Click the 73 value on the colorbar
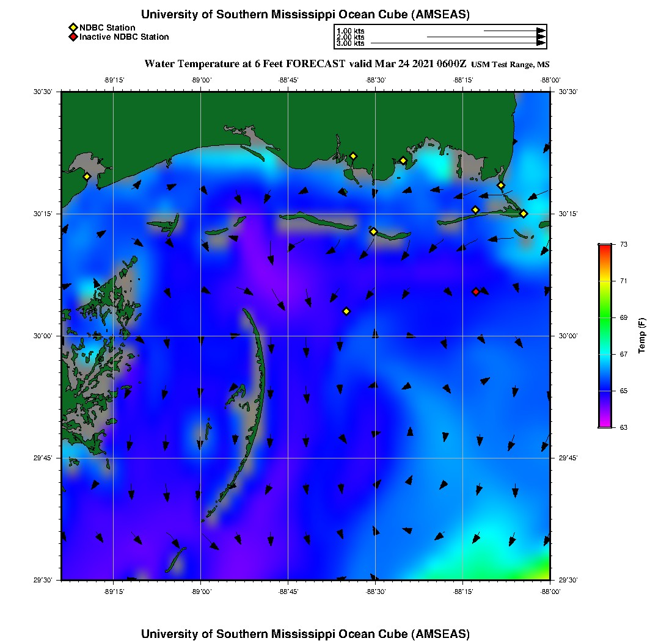The image size is (672, 641). coord(624,245)
